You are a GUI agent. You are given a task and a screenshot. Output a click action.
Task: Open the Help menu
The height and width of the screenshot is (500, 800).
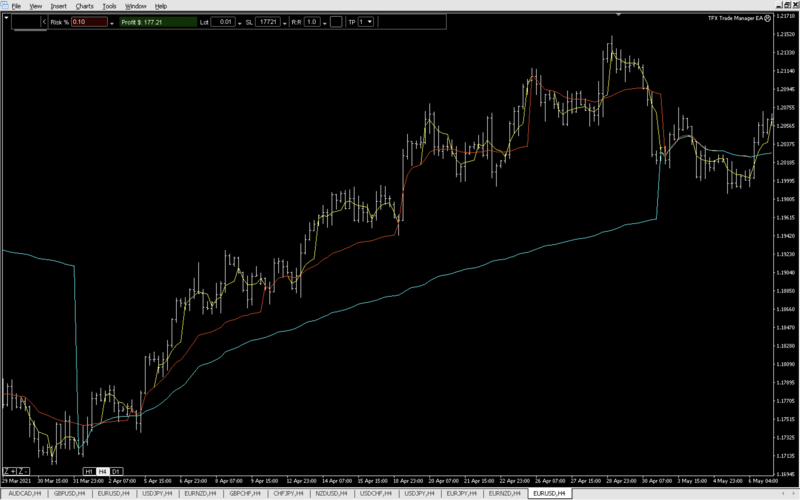tap(161, 6)
